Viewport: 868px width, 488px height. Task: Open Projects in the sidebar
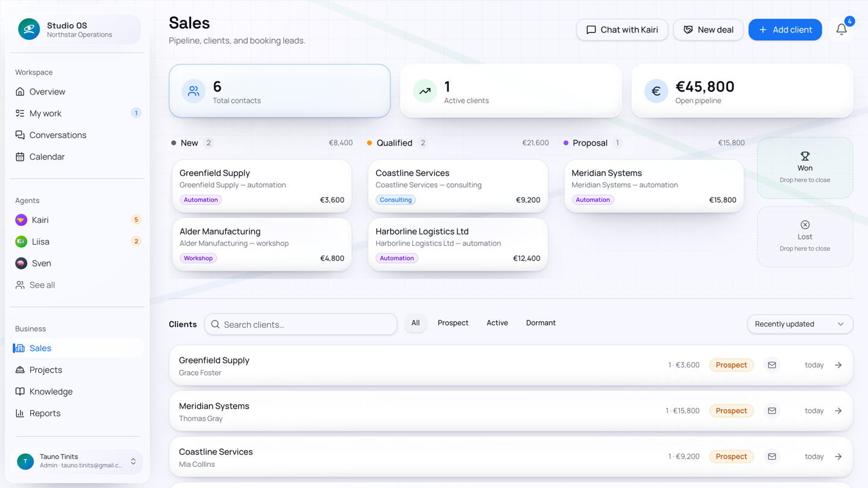(77, 370)
